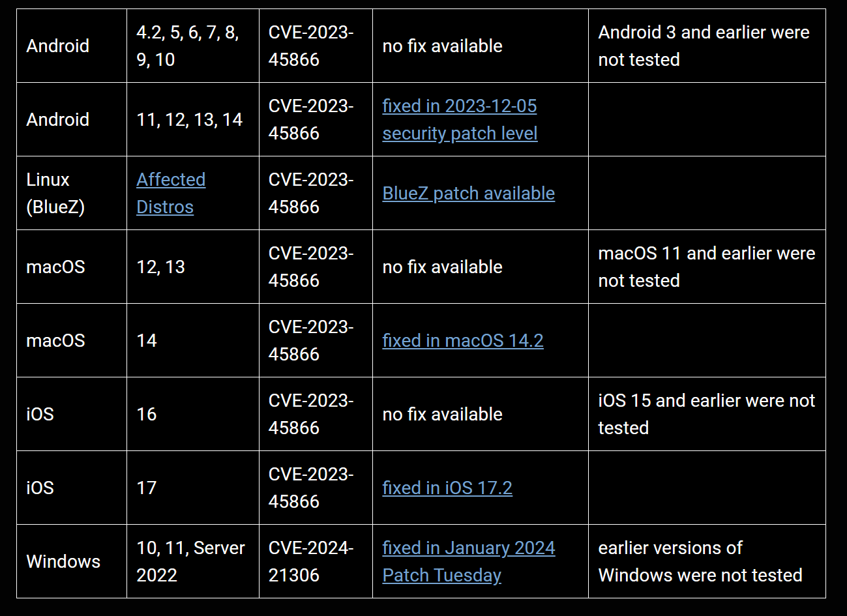847x616 pixels.
Task: Follow the BlueZ patch available link
Action: click(x=468, y=193)
